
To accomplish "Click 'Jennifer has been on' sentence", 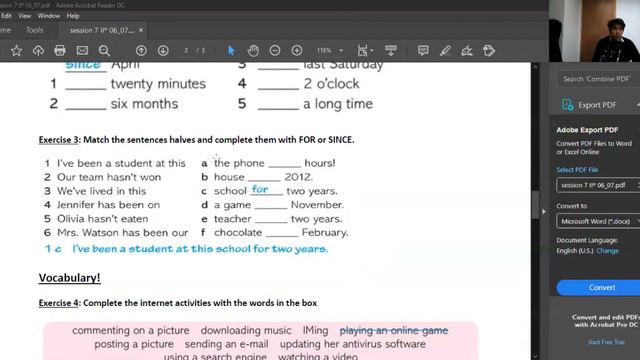I will point(109,205).
